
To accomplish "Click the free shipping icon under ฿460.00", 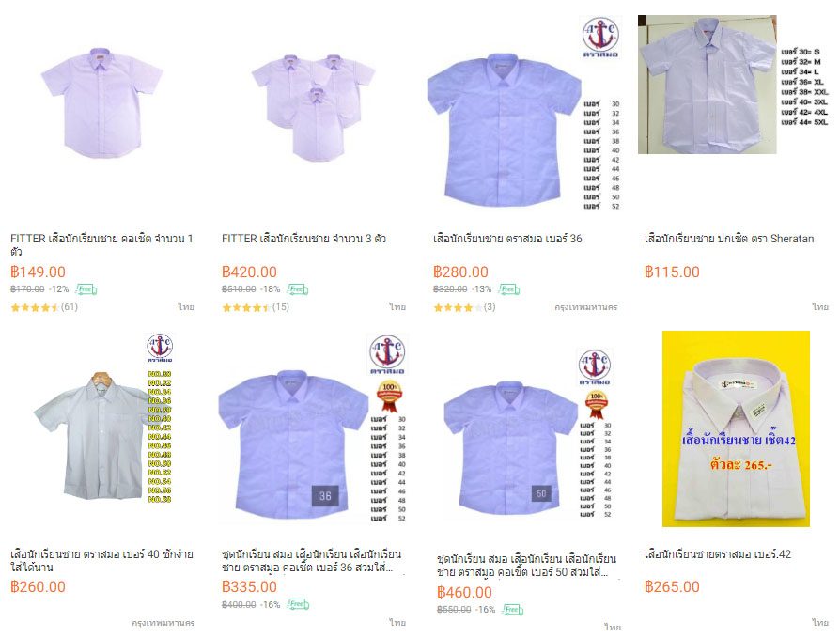I will (x=513, y=610).
